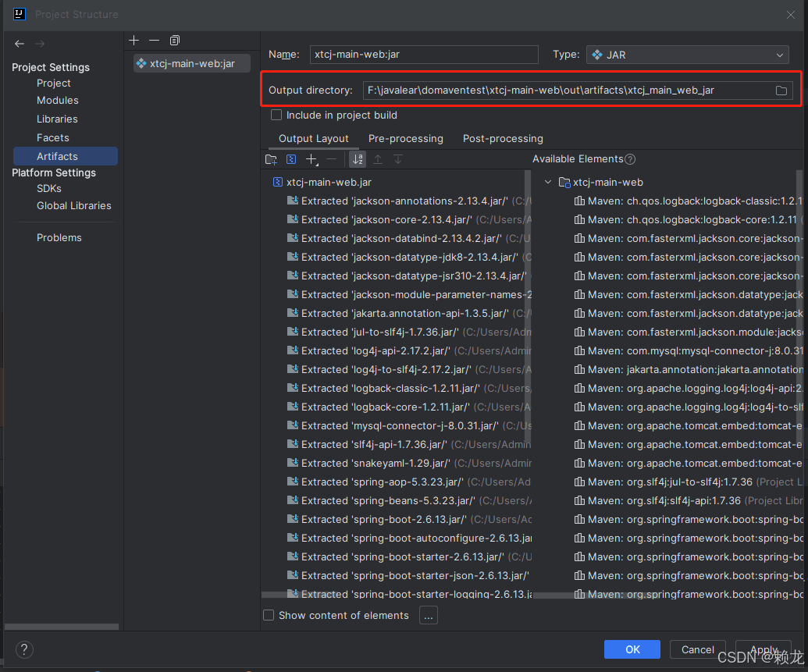Confirm with the OK button
808x672 pixels.
632,649
